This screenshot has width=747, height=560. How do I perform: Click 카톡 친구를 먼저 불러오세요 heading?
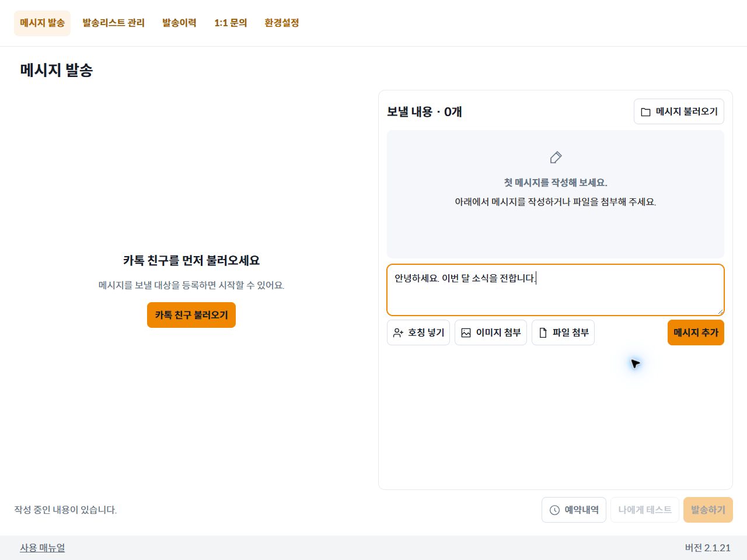(x=191, y=260)
